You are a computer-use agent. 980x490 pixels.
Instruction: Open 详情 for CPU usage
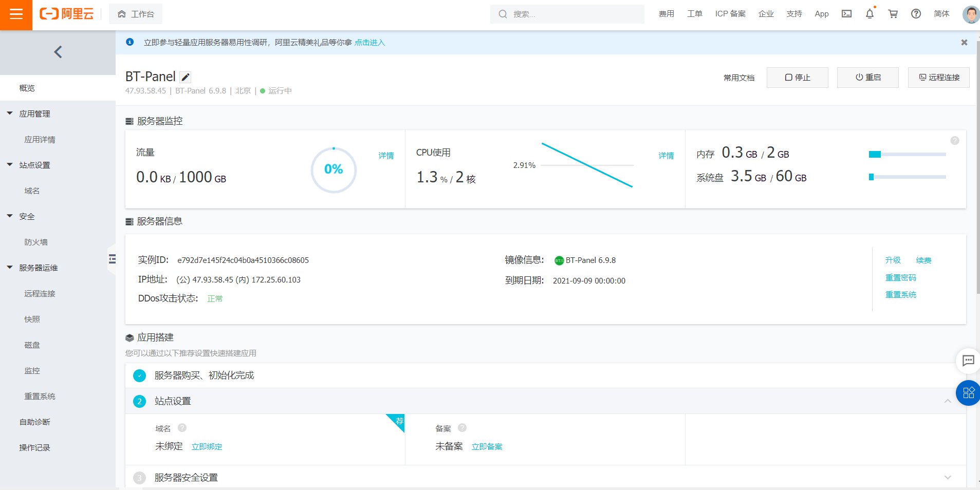[666, 156]
